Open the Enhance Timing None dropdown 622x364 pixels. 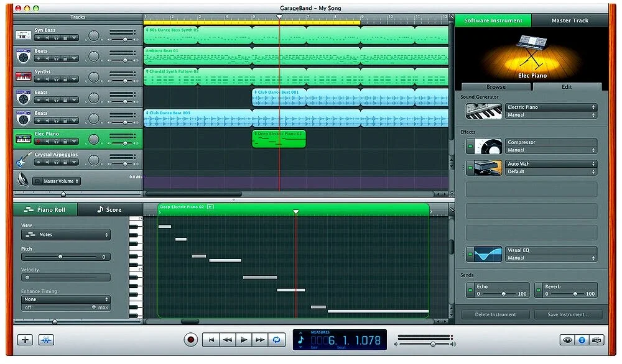(66, 299)
